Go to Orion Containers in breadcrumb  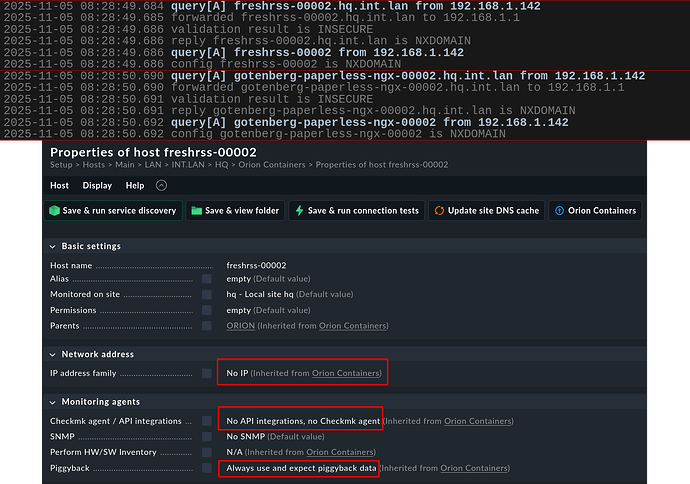[x=272, y=165]
